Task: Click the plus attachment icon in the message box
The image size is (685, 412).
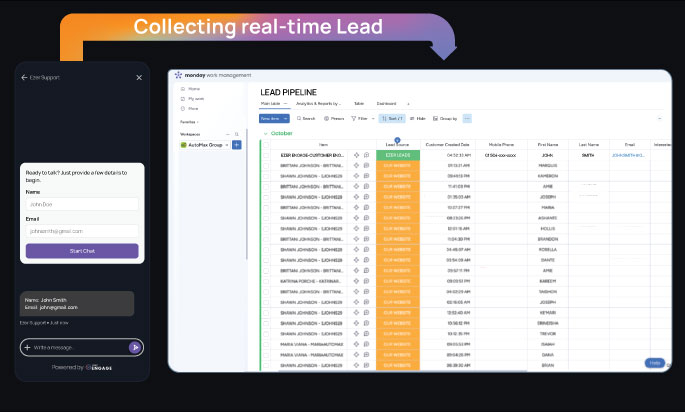Action: point(28,347)
